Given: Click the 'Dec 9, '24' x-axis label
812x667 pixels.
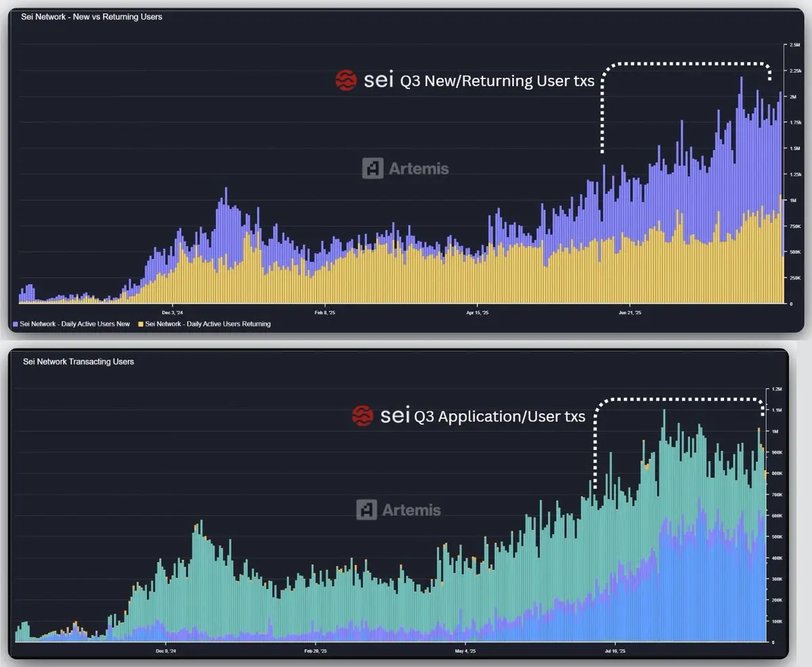Looking at the screenshot, I should [166, 651].
